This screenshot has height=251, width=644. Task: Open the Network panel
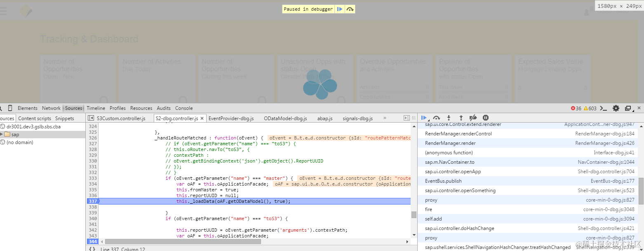(51, 108)
